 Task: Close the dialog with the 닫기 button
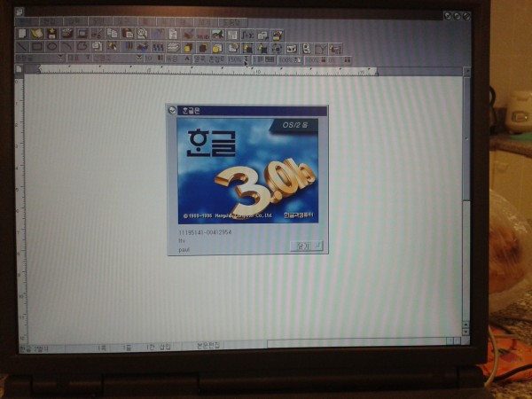point(307,246)
